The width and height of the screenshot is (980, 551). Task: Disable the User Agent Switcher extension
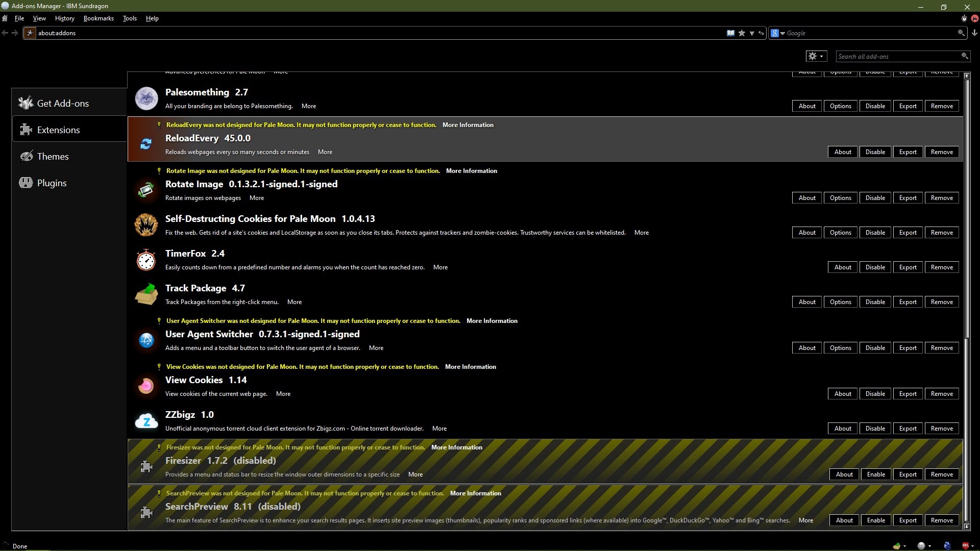click(x=875, y=348)
